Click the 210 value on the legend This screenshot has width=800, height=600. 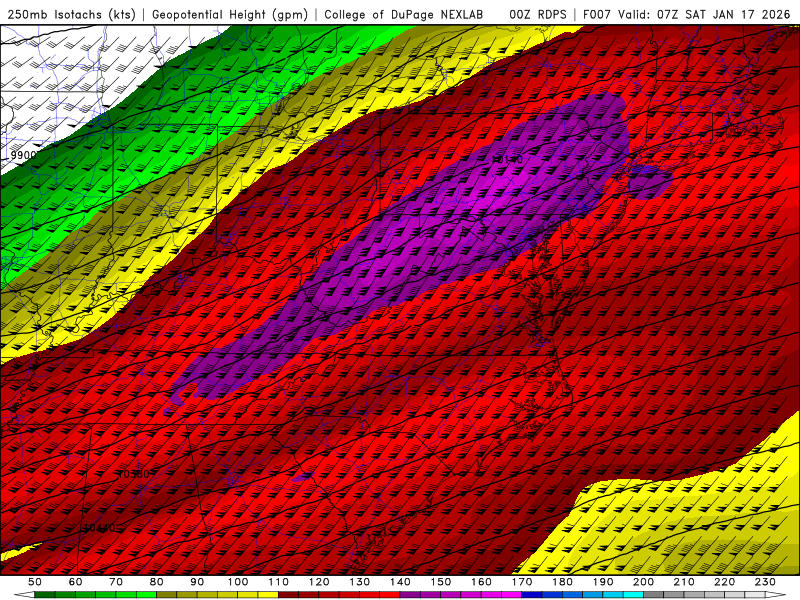click(684, 582)
